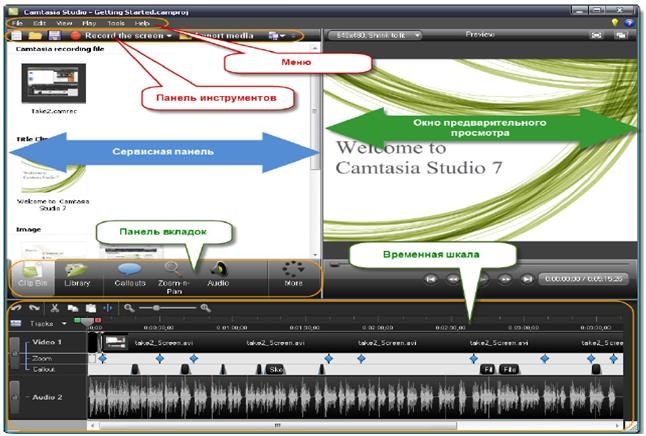Select the Welcome to Camtasia Studio 7 title clip label
This screenshot has width=646, height=436.
coord(53,205)
